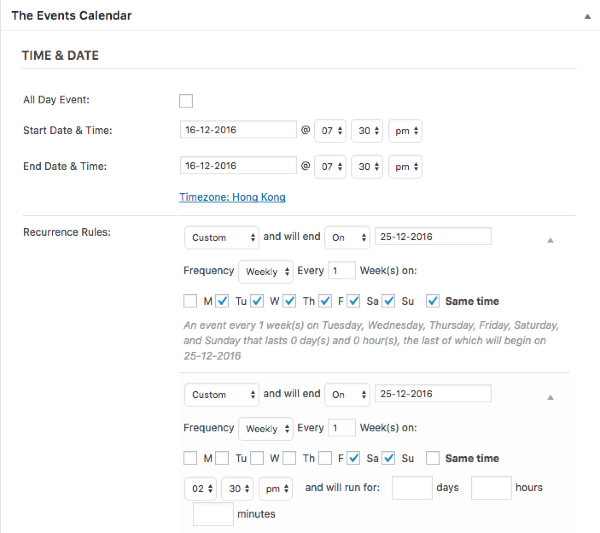Click the run-for hours input field
600x533 pixels.
click(x=490, y=488)
